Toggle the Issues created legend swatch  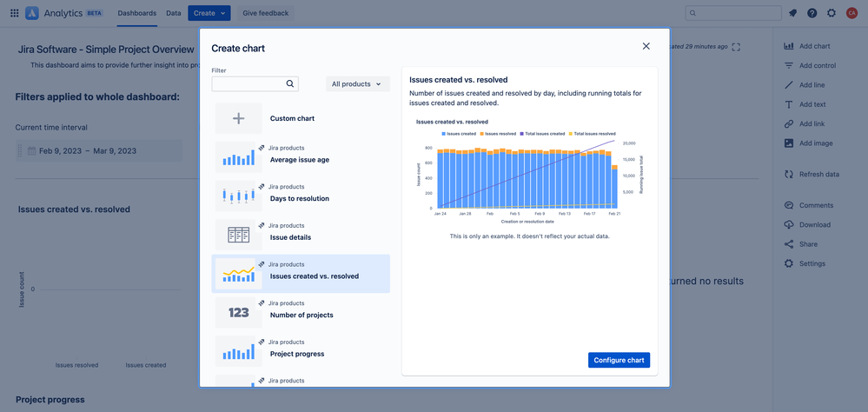point(443,134)
